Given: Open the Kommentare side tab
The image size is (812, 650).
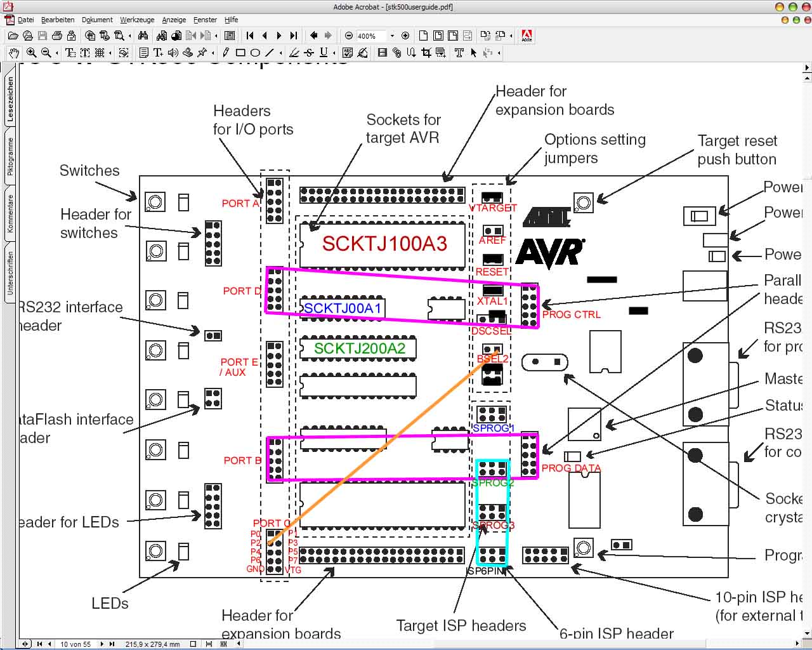Looking at the screenshot, I should pyautogui.click(x=10, y=213).
